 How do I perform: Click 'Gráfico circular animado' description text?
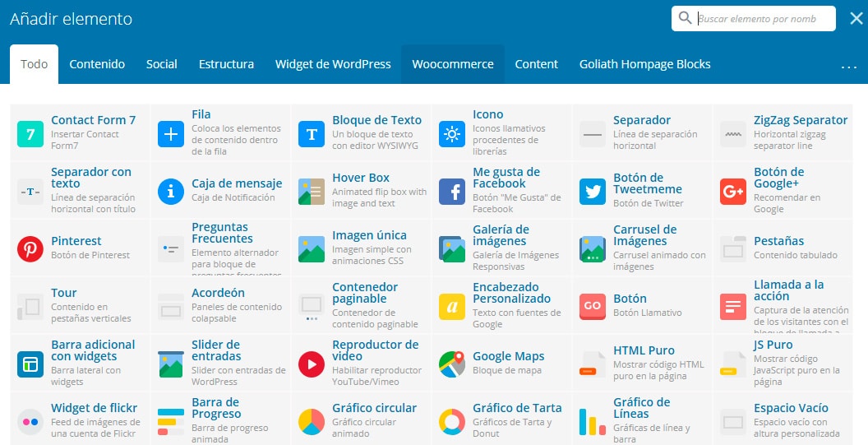pyautogui.click(x=364, y=428)
